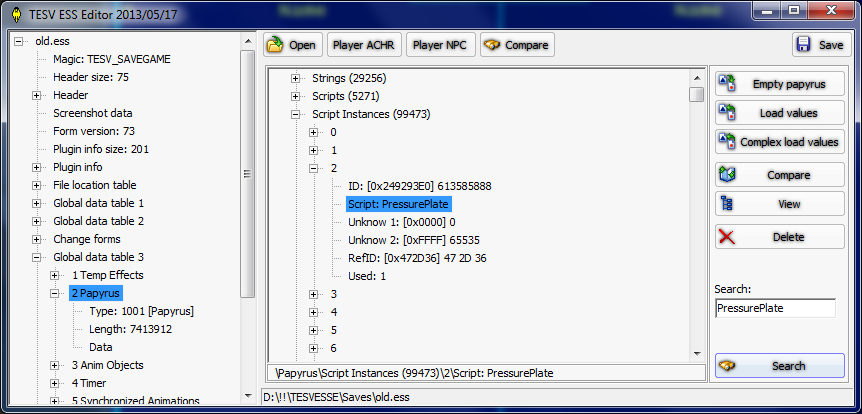
Task: Click the Search button at bottom right
Action: (x=780, y=366)
